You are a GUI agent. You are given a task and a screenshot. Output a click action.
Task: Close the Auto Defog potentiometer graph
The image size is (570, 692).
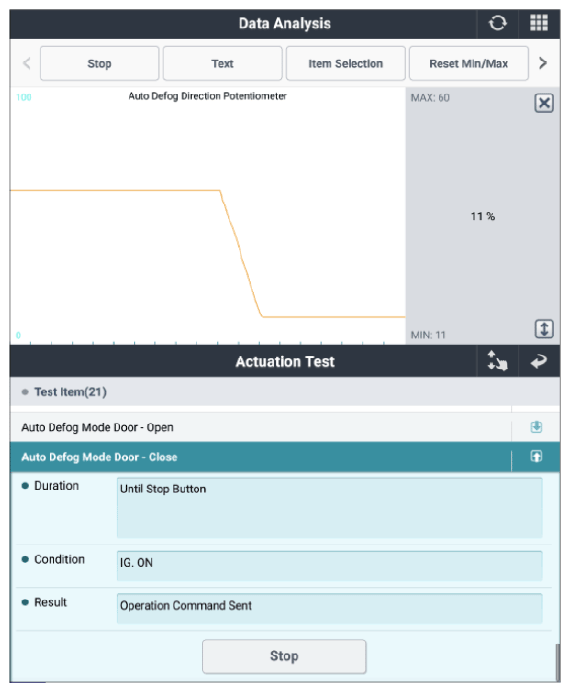pyautogui.click(x=544, y=103)
